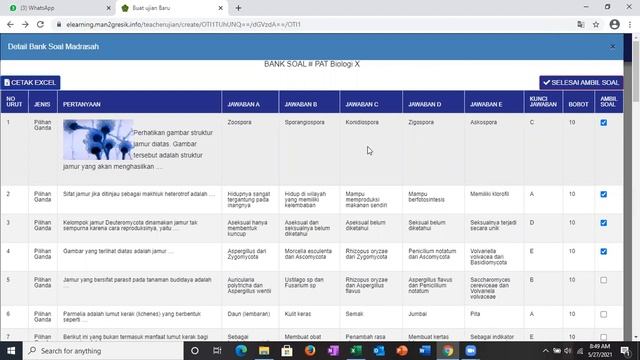
Task: Click the jamur structure image in question 1
Action: tap(98, 139)
